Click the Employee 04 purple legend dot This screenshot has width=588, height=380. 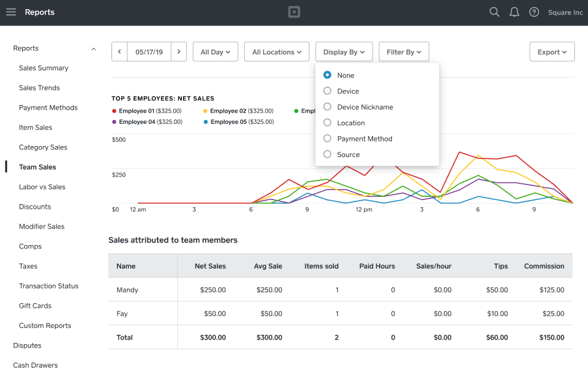pyautogui.click(x=114, y=122)
